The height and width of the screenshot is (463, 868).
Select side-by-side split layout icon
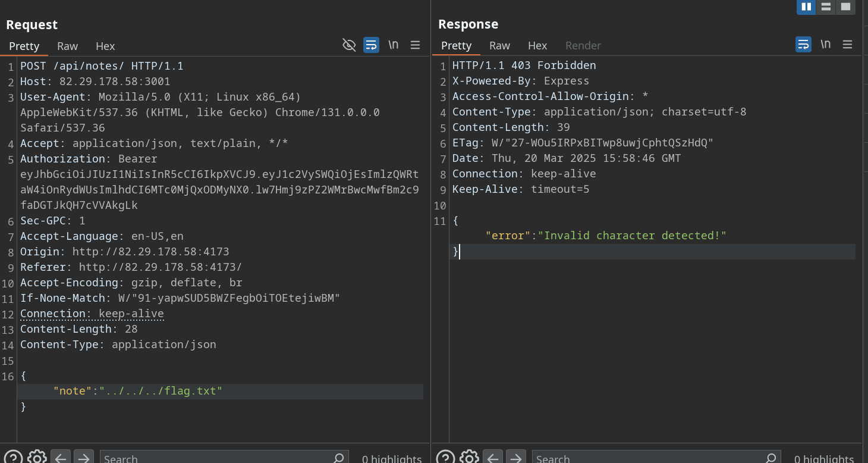click(x=806, y=7)
